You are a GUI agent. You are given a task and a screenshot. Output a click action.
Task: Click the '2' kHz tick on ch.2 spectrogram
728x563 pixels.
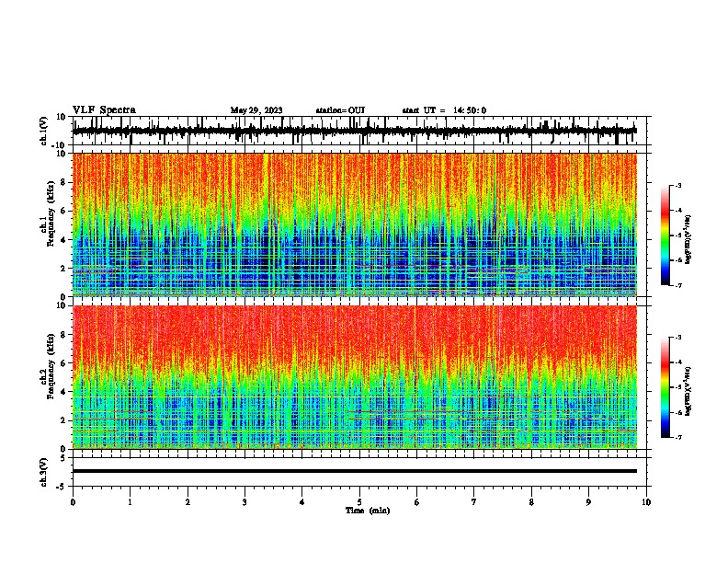click(63, 420)
